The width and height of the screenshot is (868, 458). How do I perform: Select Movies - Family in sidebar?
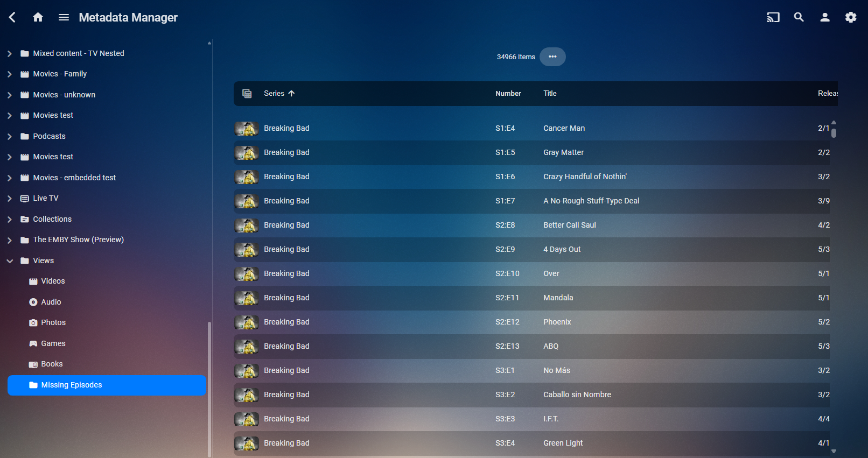(60, 74)
